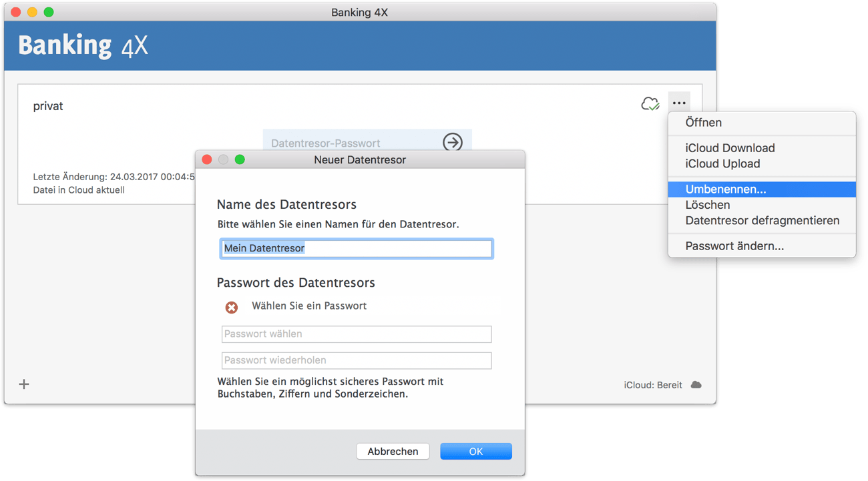Select Datentresor defragmentieren menu entry
Image resolution: width=868 pixels, height=481 pixels.
762,220
